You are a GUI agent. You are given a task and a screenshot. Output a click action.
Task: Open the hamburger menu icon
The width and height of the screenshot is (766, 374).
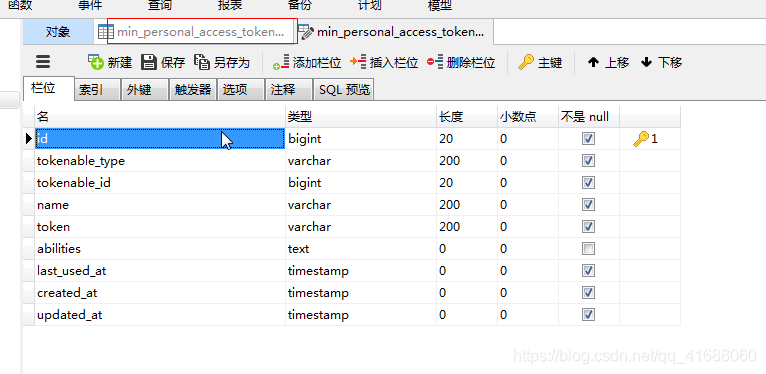pyautogui.click(x=43, y=62)
